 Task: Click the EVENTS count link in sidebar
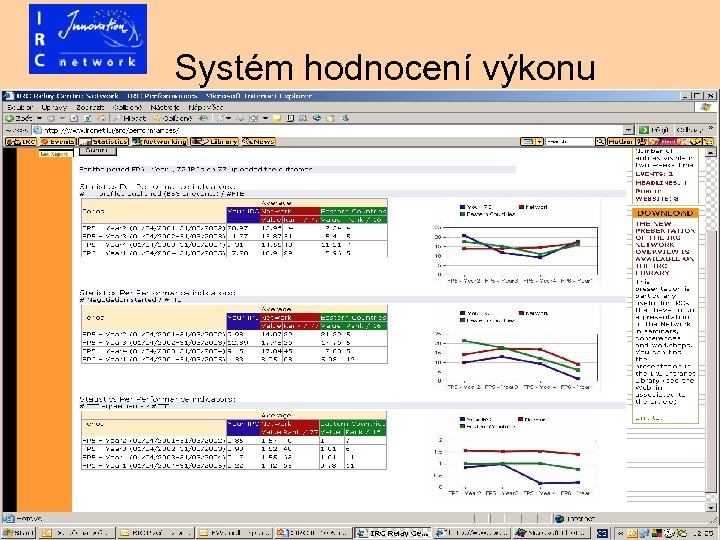click(654, 174)
